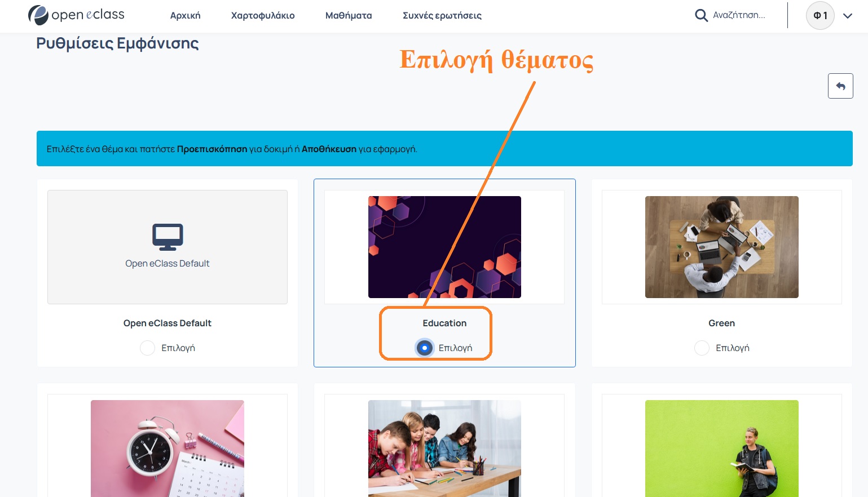Expand the user menu chevron
This screenshot has width=868, height=497.
(847, 16)
